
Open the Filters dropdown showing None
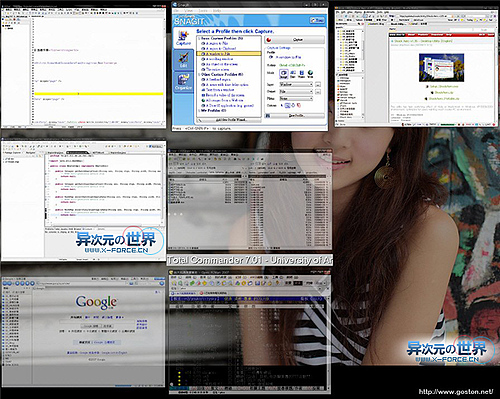click(296, 98)
